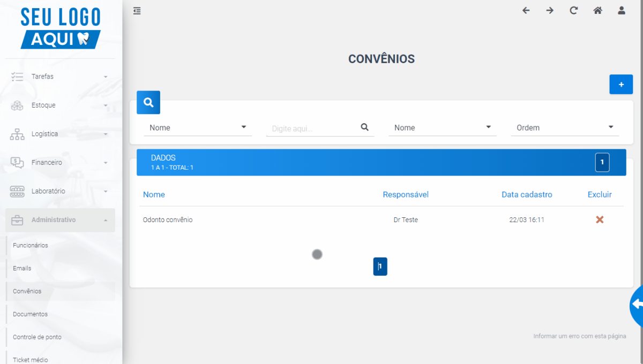Click the Excluir column header

[x=600, y=194]
